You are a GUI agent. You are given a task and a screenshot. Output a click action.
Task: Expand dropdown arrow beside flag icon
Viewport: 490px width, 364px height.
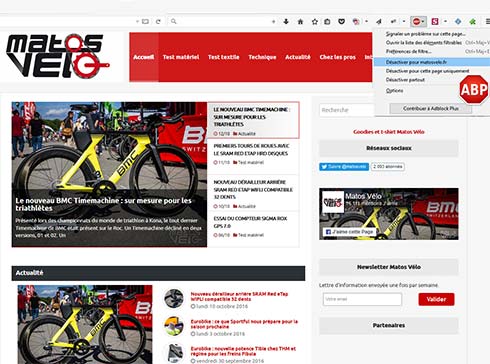[366, 22]
